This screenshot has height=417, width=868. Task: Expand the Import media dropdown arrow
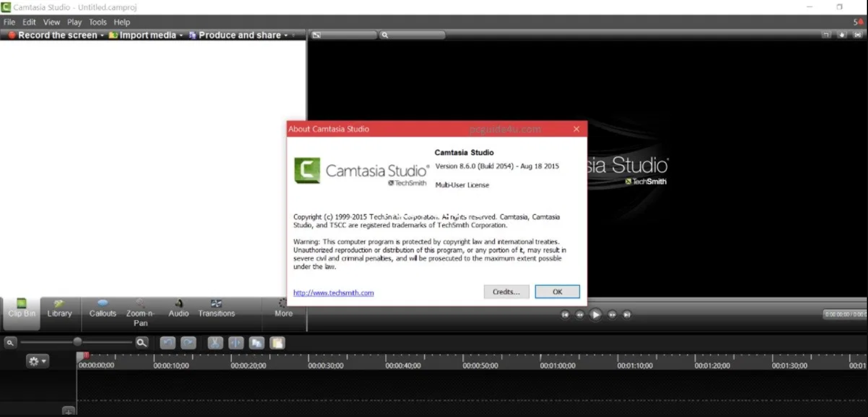tap(180, 35)
